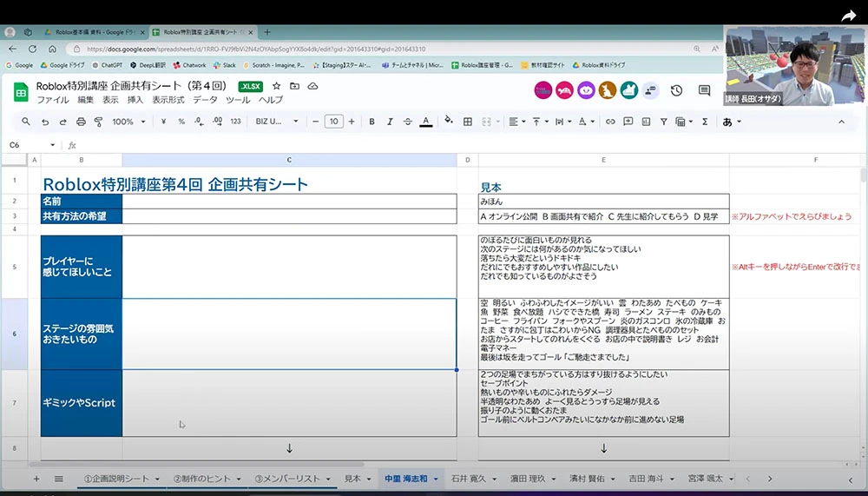This screenshot has height=496, width=868.
Task: Open the 表示 menu
Action: point(110,100)
